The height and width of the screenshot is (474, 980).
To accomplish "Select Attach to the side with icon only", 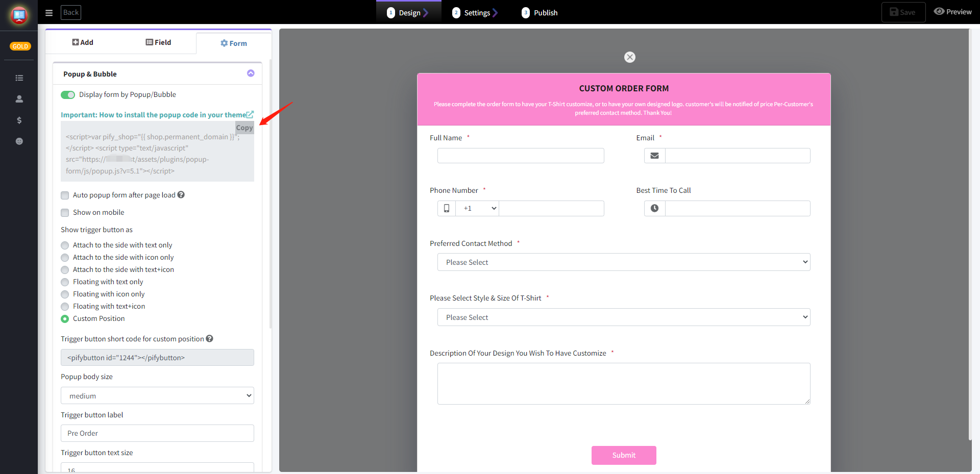I will (x=65, y=258).
